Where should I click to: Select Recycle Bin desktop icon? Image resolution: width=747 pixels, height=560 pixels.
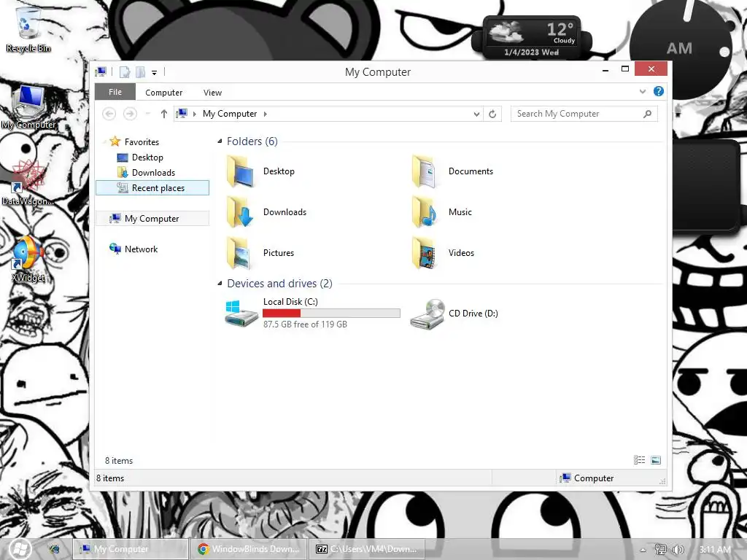point(28,28)
